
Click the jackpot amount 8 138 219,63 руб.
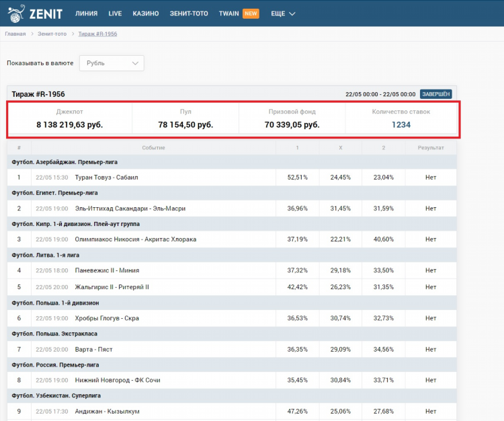tap(69, 125)
